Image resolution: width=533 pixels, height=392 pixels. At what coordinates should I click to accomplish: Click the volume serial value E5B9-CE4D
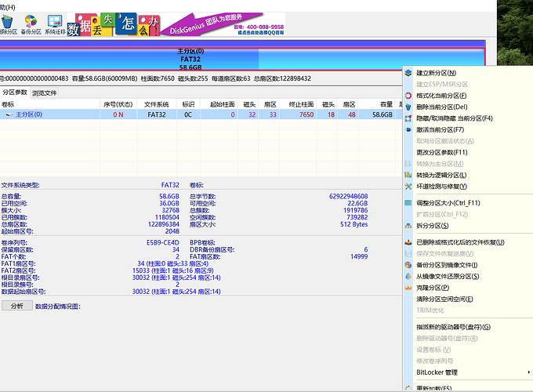(x=162, y=243)
